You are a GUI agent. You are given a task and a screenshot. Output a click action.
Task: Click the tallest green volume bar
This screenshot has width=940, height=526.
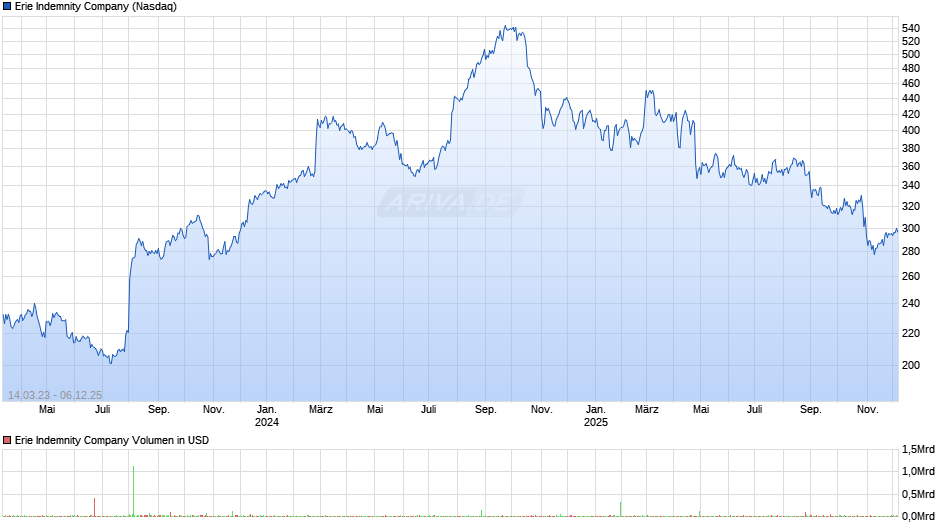[x=133, y=491]
